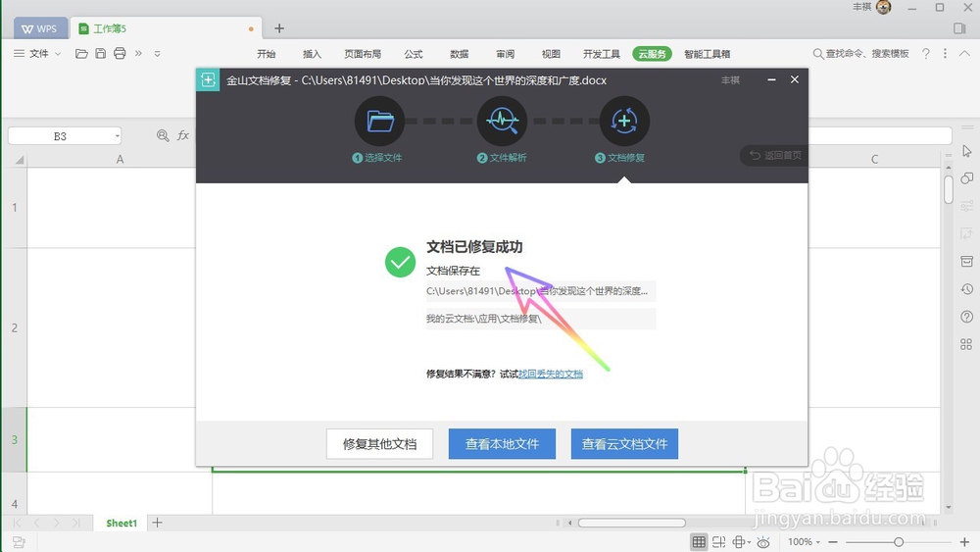
Task: Click the 查看本地文件 button
Action: click(502, 444)
